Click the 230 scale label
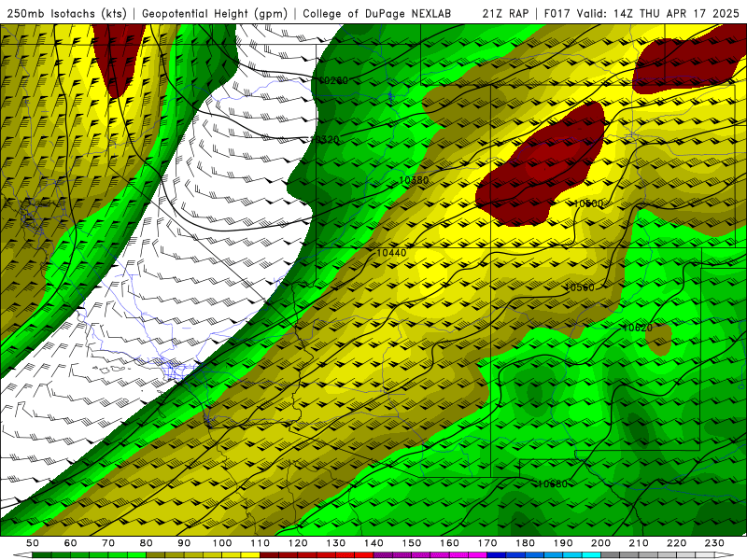The image size is (747, 560). coord(714,543)
